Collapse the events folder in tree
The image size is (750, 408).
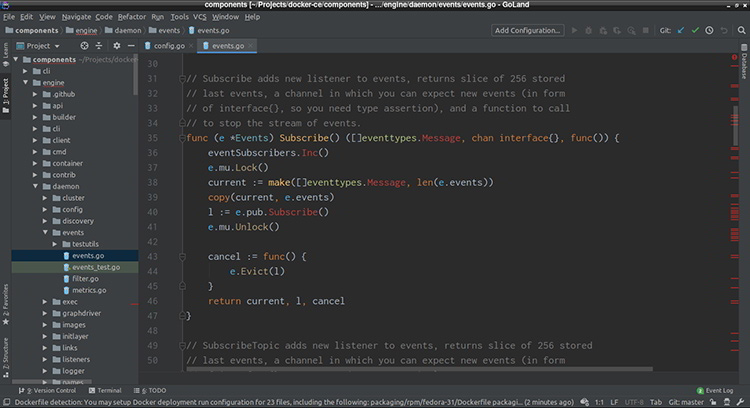click(x=45, y=232)
